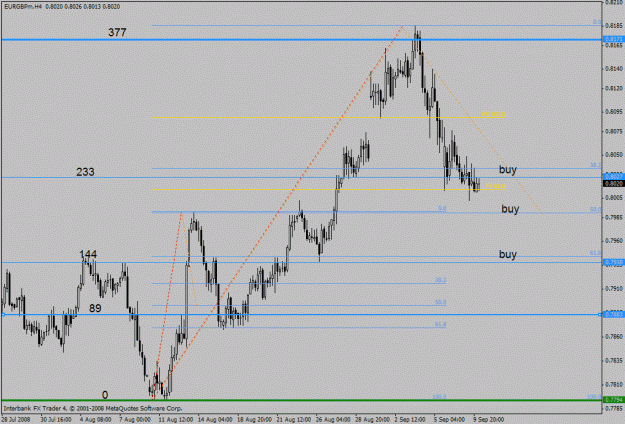Viewport: 625px width, 424px height.
Task: Click the 9 Sep 20:00 time label
Action: coord(489,419)
